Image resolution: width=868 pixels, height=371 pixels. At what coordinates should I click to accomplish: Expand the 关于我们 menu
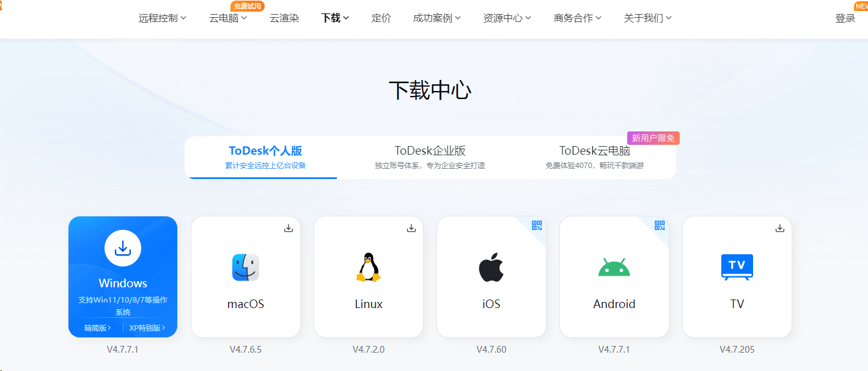pyautogui.click(x=648, y=18)
